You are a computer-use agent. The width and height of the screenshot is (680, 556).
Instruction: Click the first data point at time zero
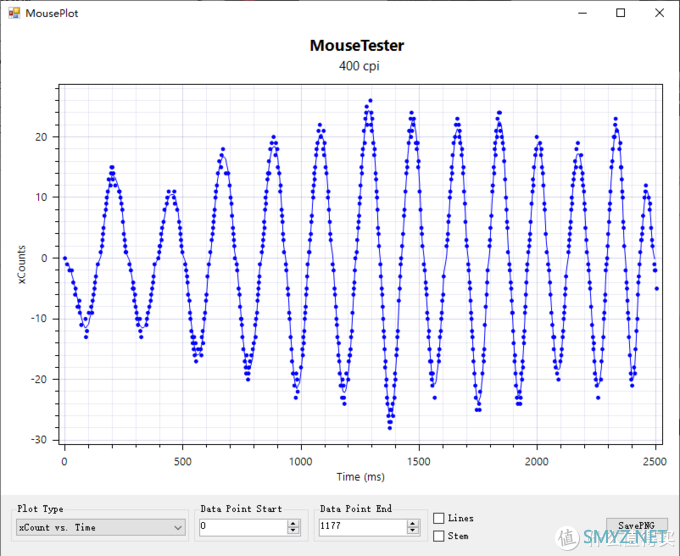pos(65,258)
